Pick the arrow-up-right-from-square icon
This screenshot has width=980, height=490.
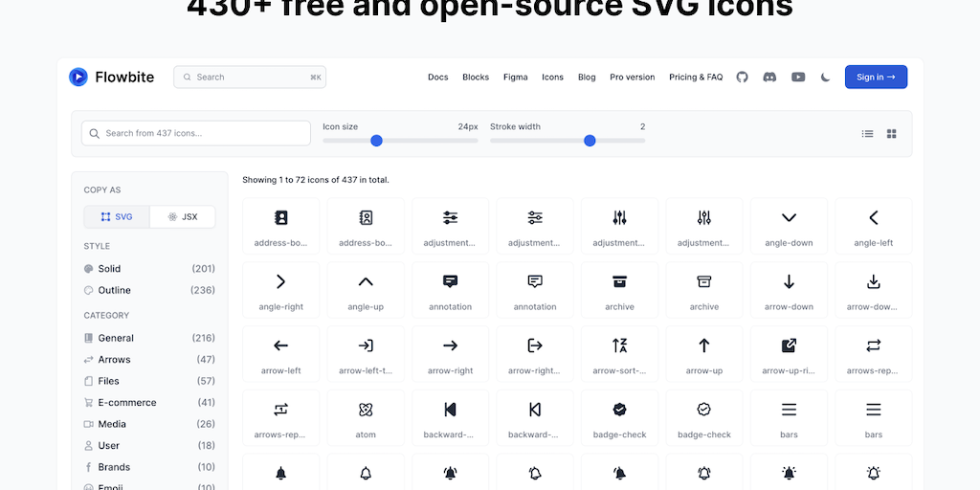[789, 354]
